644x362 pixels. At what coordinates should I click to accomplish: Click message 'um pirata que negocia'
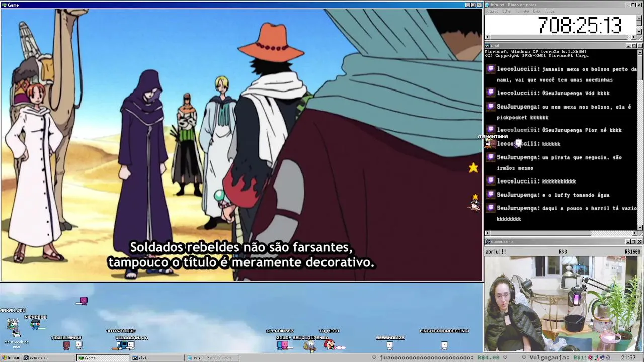click(559, 162)
